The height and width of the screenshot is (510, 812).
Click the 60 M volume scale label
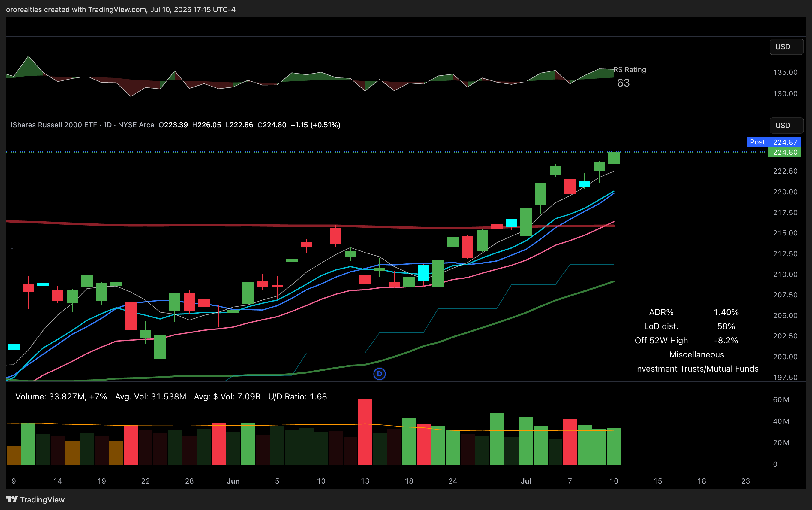click(781, 400)
